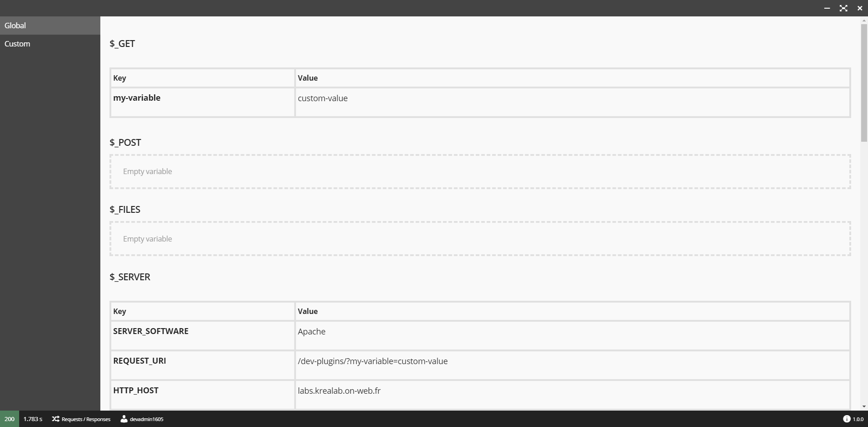This screenshot has height=427, width=868.
Task: Close the debug panel
Action: [860, 8]
